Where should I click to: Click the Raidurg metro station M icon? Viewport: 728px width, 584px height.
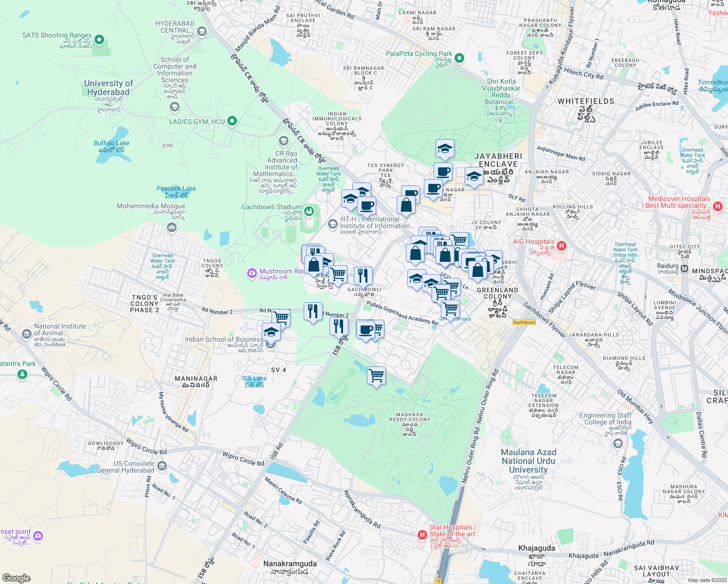[685, 269]
